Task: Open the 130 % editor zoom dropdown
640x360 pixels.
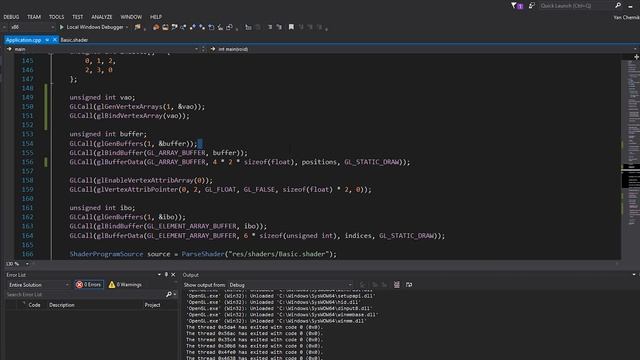Action: click(27, 264)
